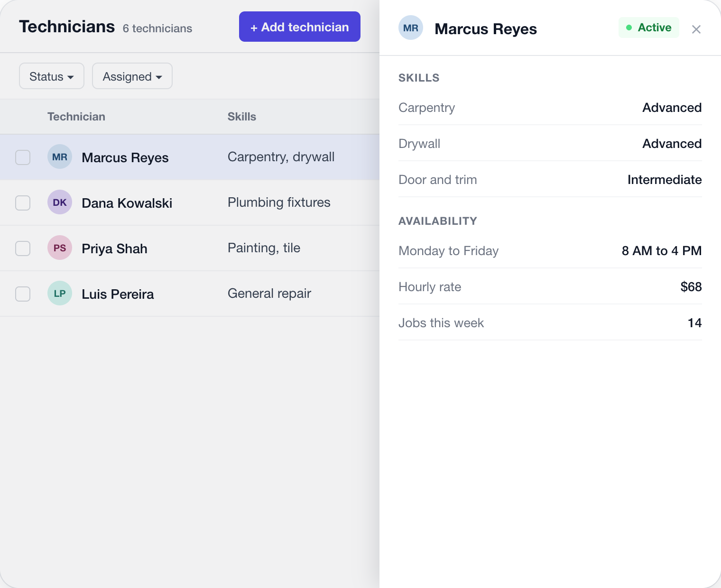This screenshot has height=588, width=721.
Task: Click the '6 technicians' count text
Action: click(157, 28)
